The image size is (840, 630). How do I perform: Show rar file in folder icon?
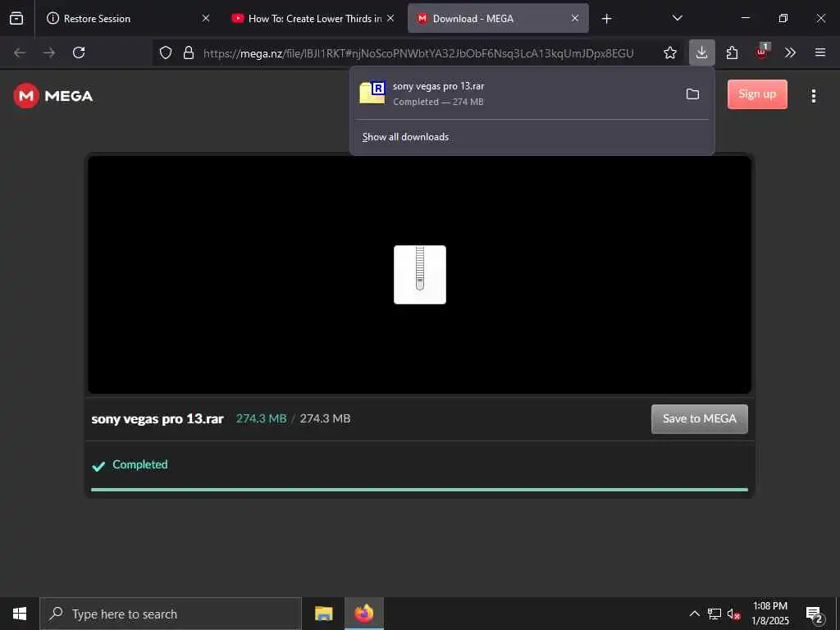point(692,94)
